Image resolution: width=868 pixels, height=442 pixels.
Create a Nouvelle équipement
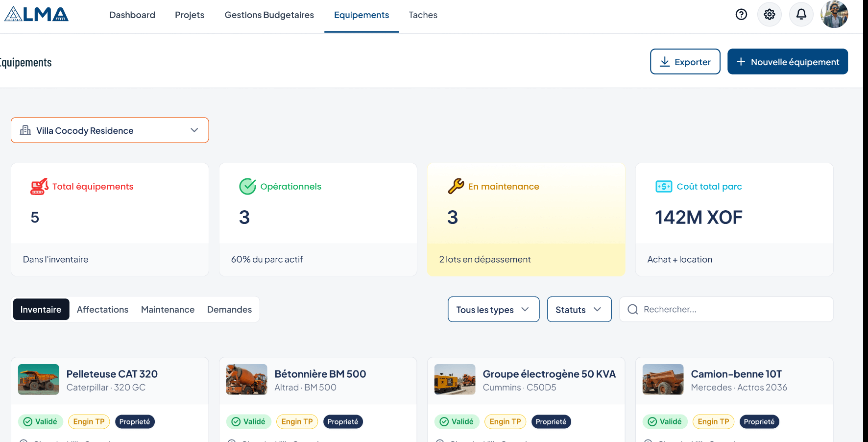(787, 61)
